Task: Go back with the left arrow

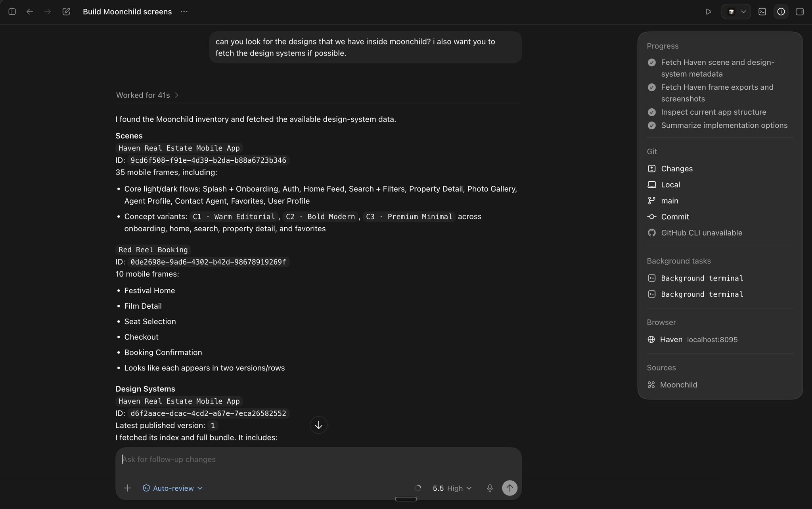Action: tap(30, 12)
